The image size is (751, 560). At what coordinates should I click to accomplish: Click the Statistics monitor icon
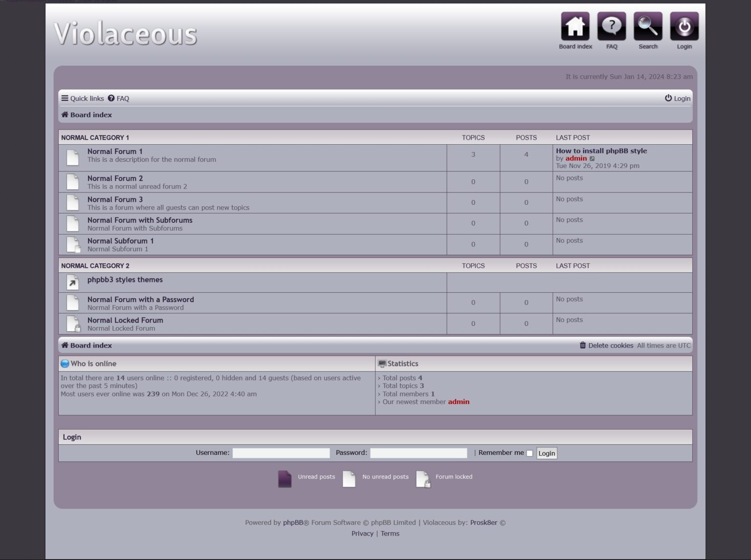[382, 363]
